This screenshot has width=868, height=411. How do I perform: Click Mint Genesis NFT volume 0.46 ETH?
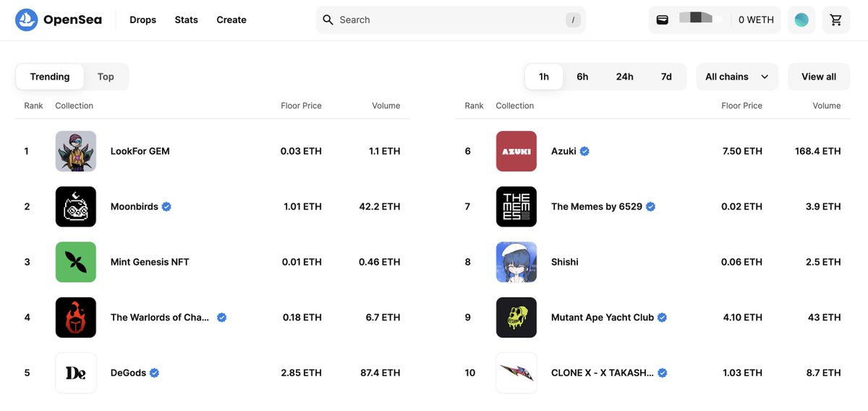(380, 262)
